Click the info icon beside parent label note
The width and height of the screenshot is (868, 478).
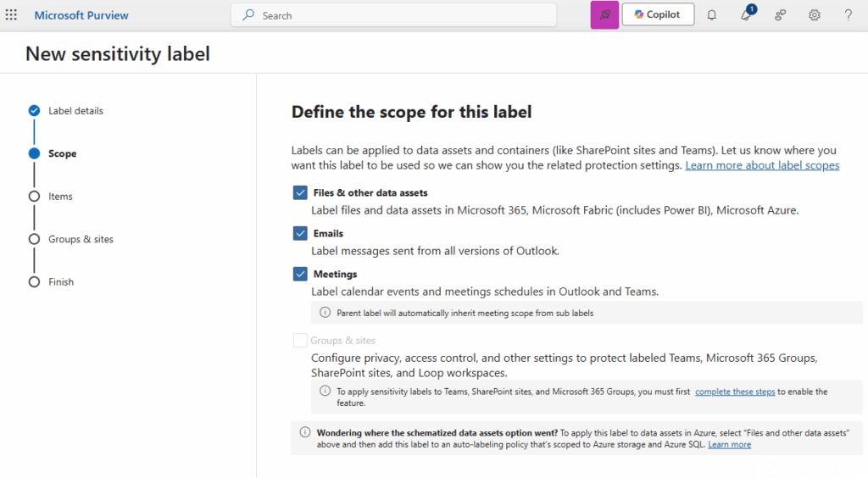pyautogui.click(x=325, y=313)
